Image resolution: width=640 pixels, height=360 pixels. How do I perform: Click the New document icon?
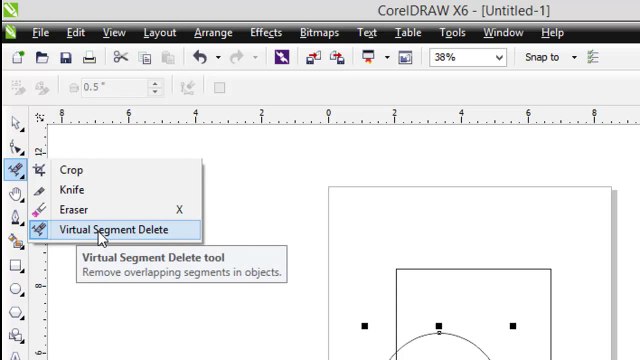click(18, 57)
